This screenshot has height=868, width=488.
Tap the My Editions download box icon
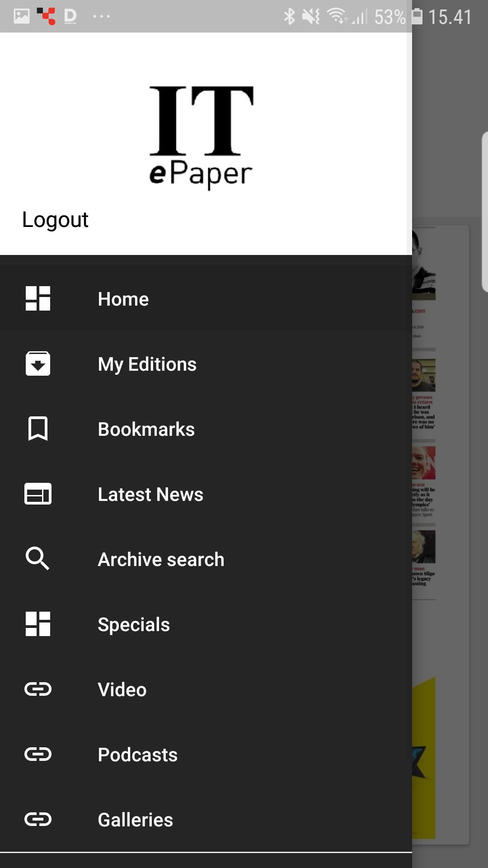pyautogui.click(x=38, y=363)
